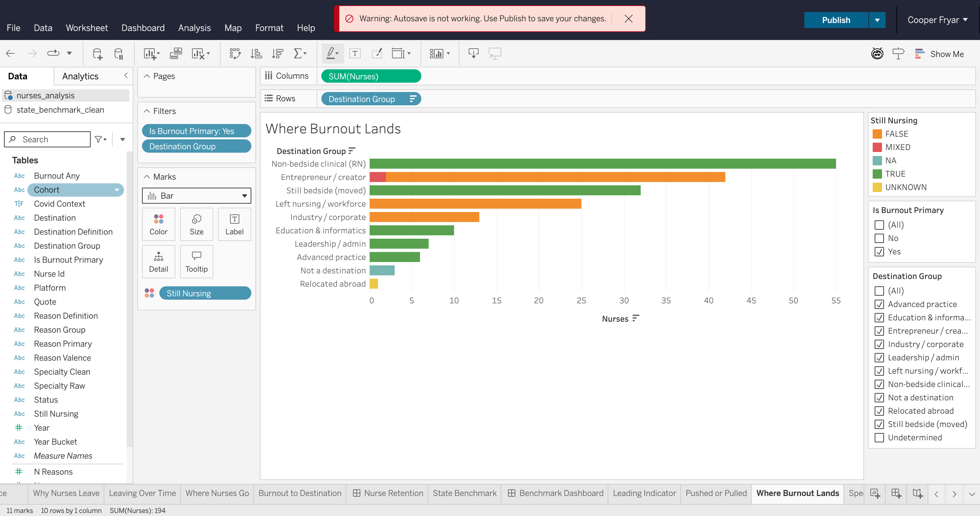
Task: Click the Duplicate worksheet toolbar icon
Action: click(176, 54)
